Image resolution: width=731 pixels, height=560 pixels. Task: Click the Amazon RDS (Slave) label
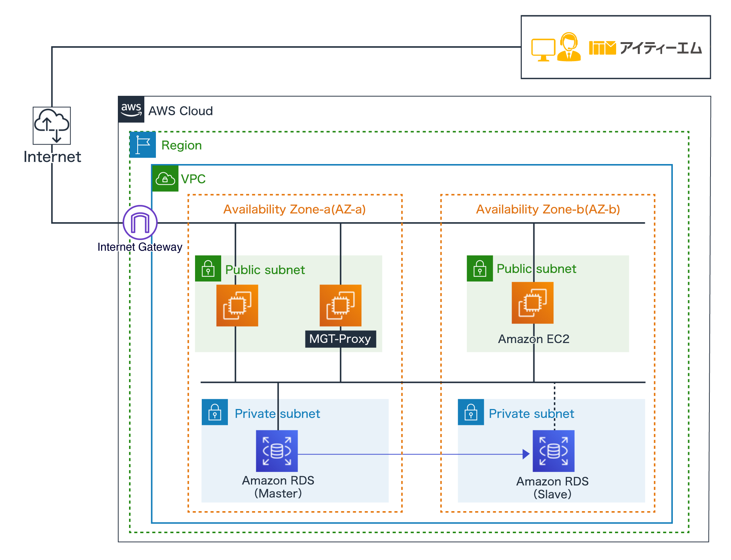pyautogui.click(x=552, y=488)
